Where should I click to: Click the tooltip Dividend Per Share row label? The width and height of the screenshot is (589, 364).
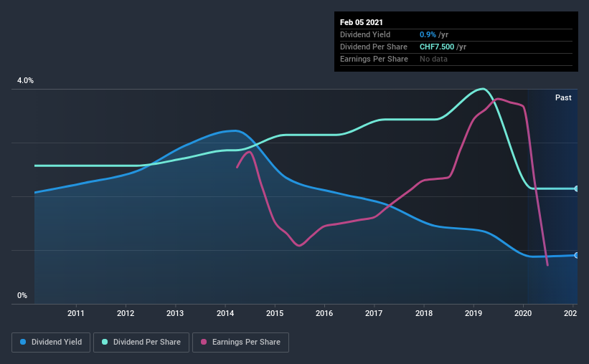click(x=373, y=47)
